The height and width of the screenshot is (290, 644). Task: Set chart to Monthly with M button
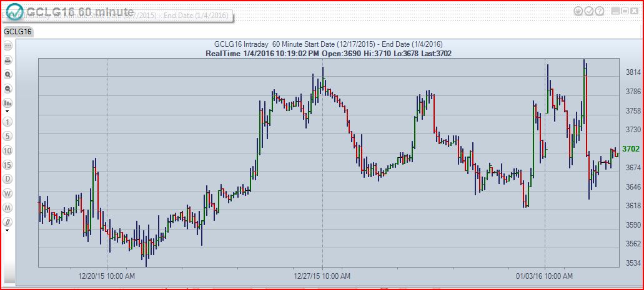click(8, 208)
